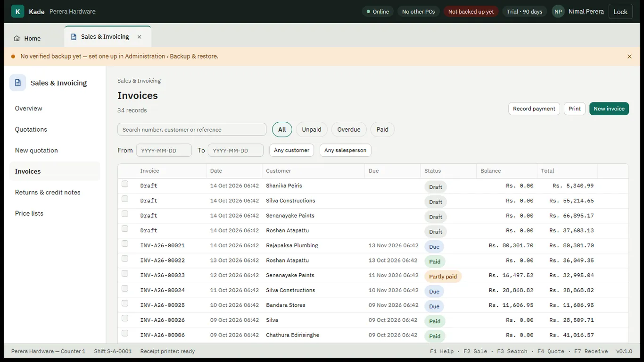This screenshot has width=644, height=362.
Task: Show only Overdue invoices
Action: [349, 129]
